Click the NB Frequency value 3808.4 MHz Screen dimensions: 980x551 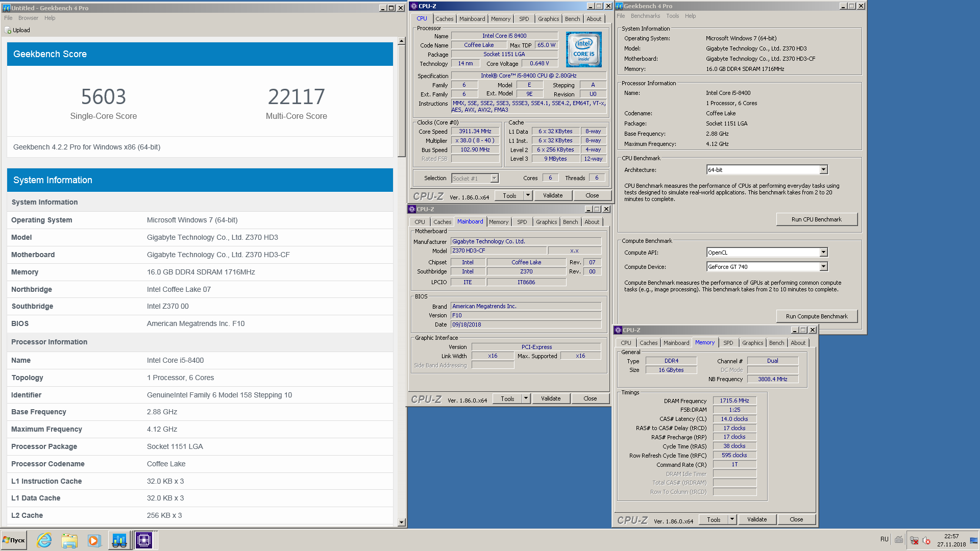773,379
